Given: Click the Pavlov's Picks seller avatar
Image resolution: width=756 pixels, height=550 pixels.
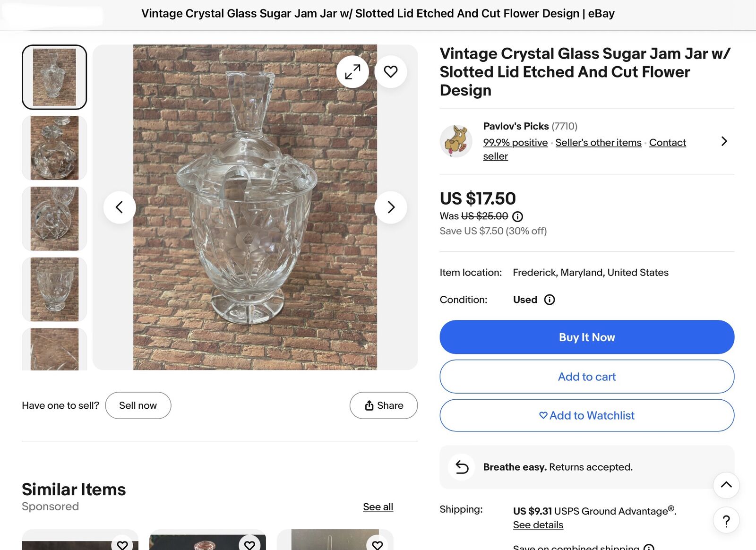Looking at the screenshot, I should pyautogui.click(x=456, y=141).
